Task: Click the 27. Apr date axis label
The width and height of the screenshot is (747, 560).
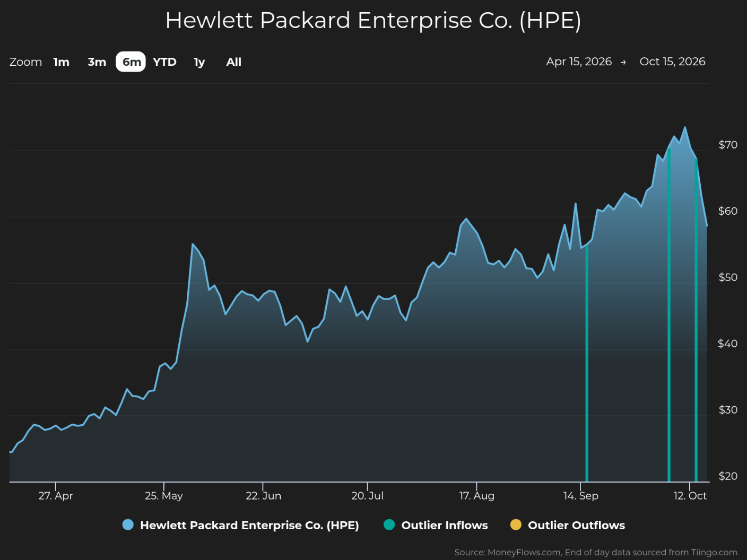Action: tap(56, 496)
